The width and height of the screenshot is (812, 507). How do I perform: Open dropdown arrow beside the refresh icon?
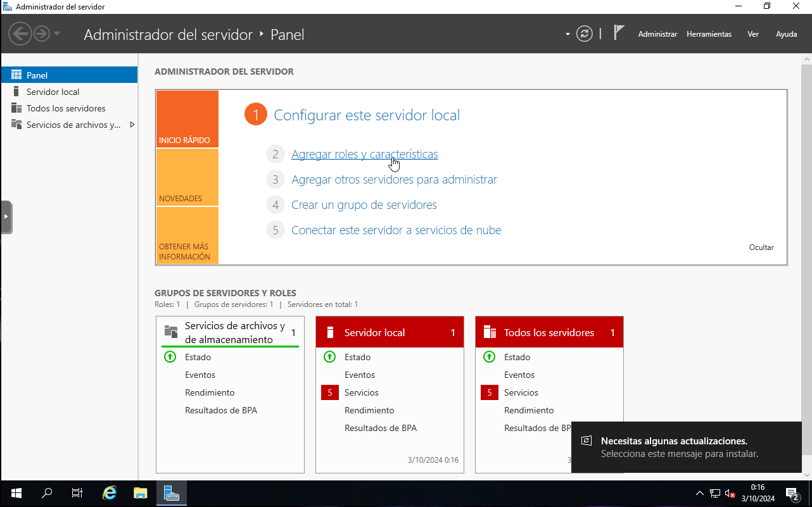(x=568, y=34)
